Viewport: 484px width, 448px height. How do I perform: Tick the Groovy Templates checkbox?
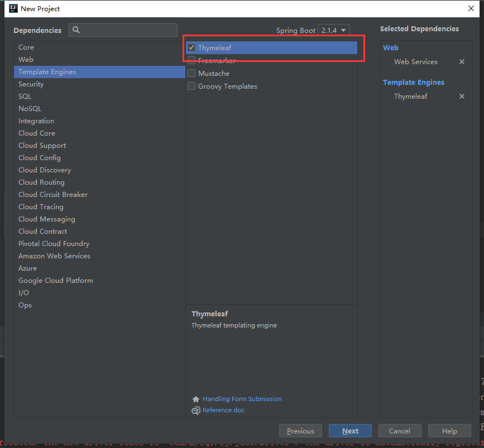191,86
